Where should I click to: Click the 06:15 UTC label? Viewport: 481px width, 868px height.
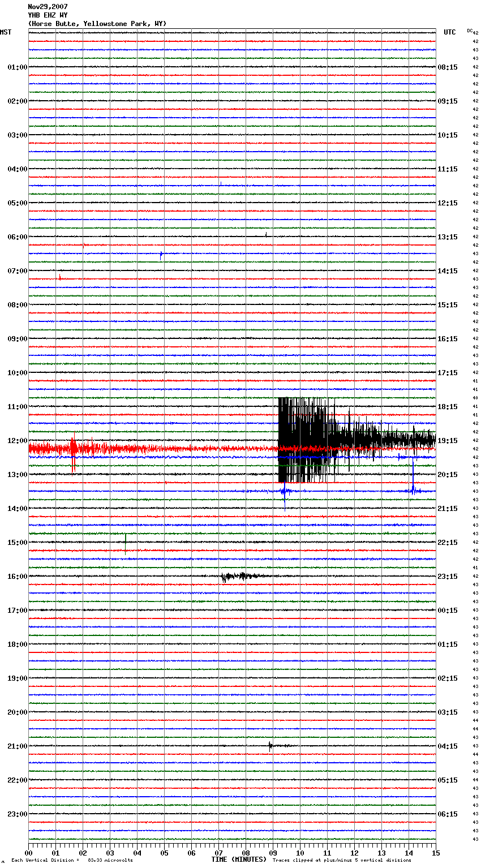tap(448, 814)
